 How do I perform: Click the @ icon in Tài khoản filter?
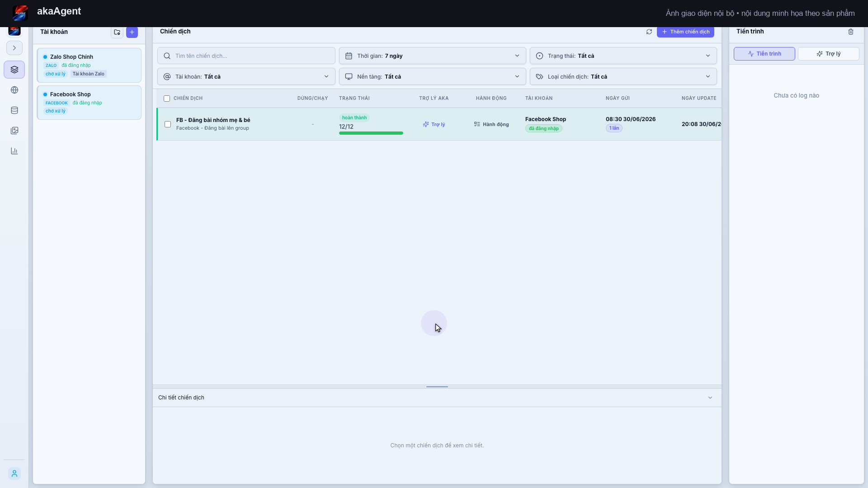point(167,77)
